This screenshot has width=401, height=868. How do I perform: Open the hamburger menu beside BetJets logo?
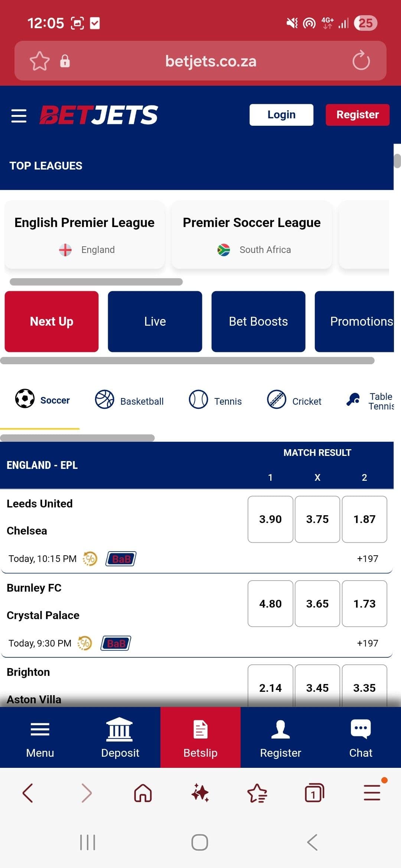point(19,115)
